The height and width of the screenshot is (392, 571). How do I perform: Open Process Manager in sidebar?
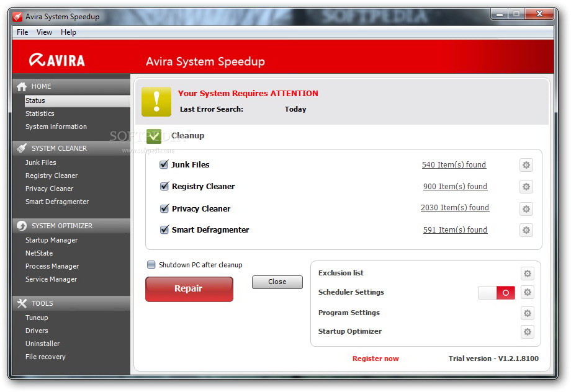pyautogui.click(x=52, y=267)
